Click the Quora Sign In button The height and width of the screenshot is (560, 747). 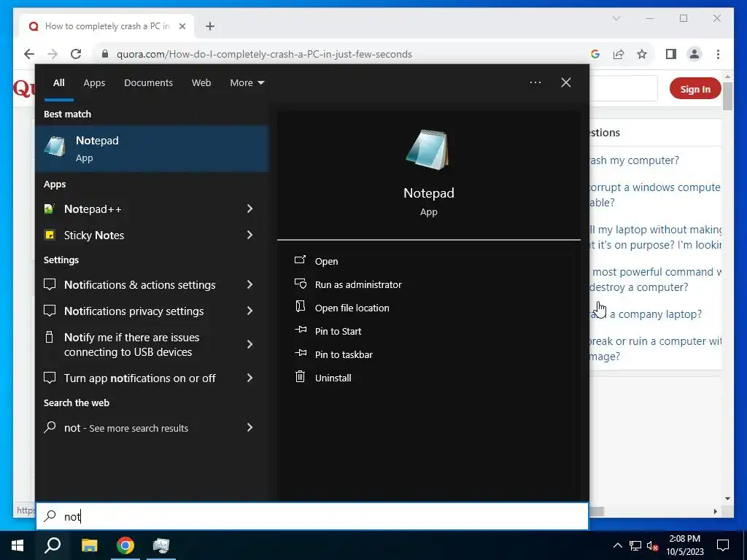pyautogui.click(x=695, y=88)
